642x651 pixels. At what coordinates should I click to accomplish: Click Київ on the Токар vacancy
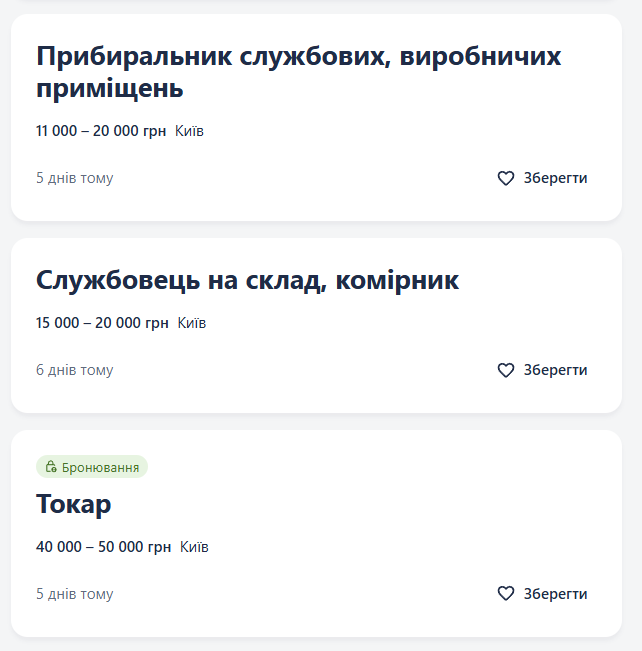(194, 547)
